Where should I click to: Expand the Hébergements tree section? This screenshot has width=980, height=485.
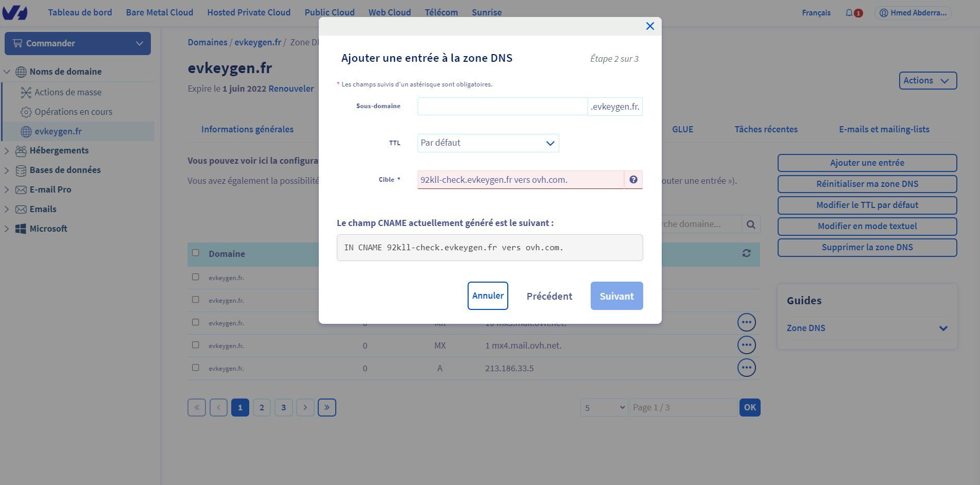pos(7,151)
